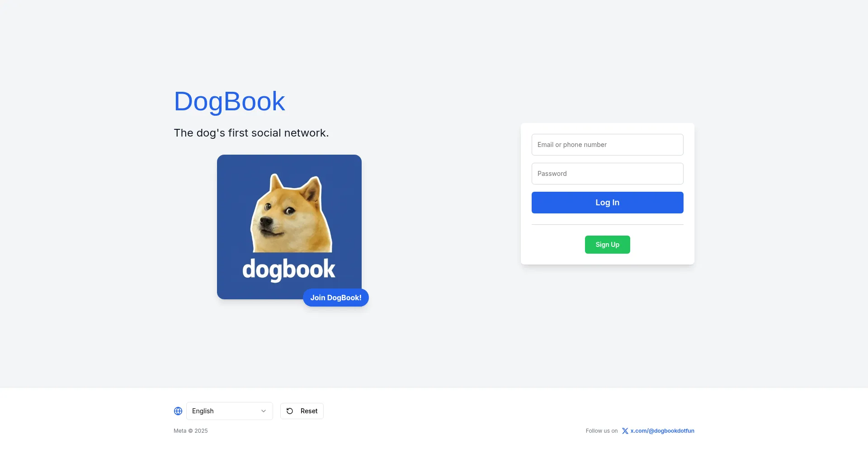Hit the Join DogBook! pill button
Screen dimensions: 868x449
point(336,298)
